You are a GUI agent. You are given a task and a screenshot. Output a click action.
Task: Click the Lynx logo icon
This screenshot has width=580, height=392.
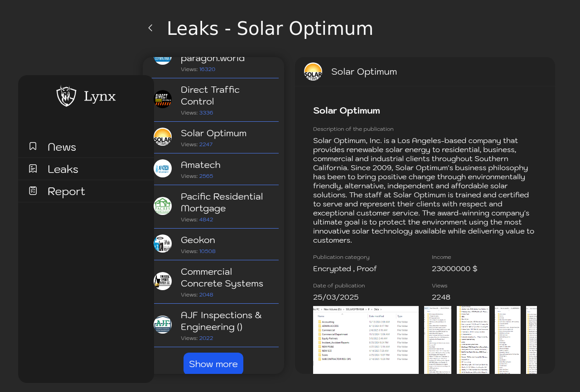click(66, 96)
